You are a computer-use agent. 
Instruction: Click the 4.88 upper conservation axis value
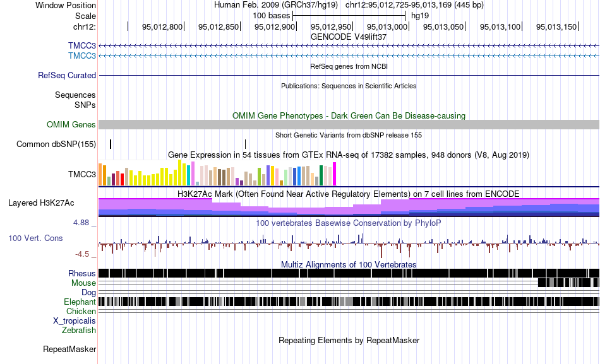(x=81, y=223)
